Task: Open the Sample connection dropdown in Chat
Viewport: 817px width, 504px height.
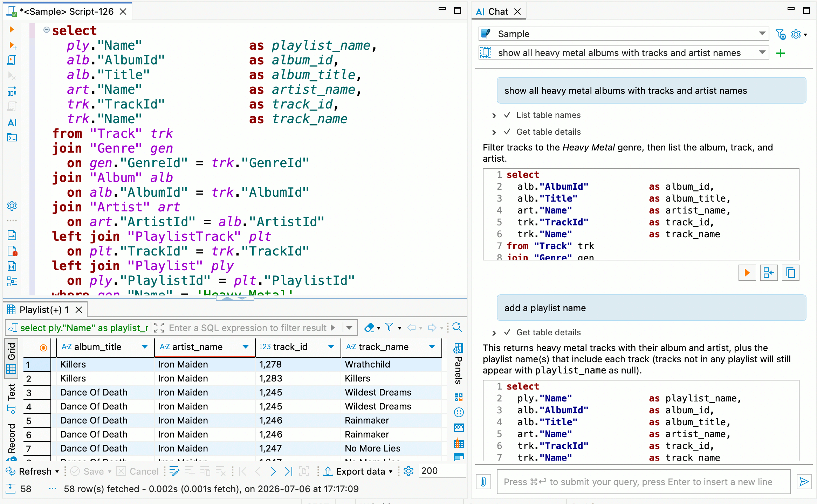Action: coord(762,34)
